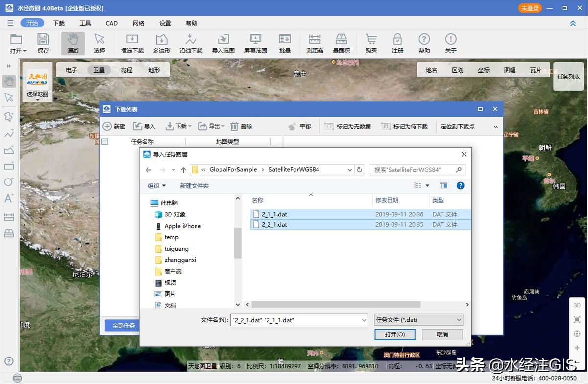Click the 取消 cancel button
The image size is (588, 384).
[x=442, y=334]
